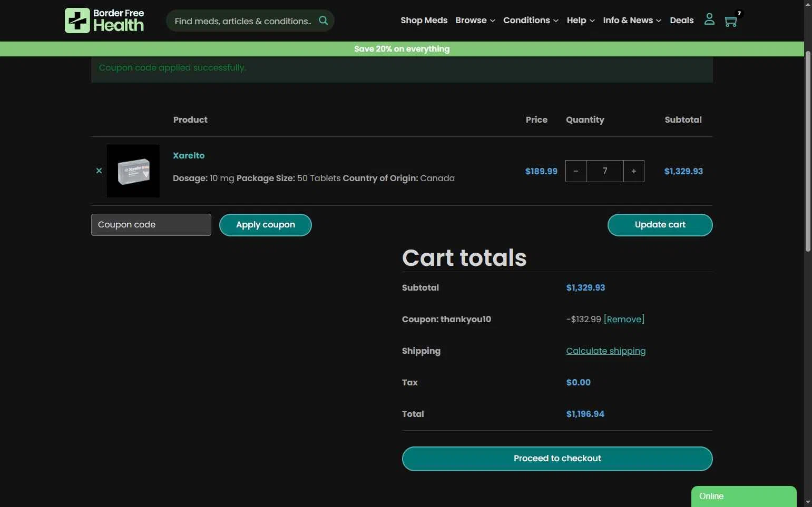The height and width of the screenshot is (507, 812).
Task: Open the Xarelto product name link
Action: [x=189, y=155]
